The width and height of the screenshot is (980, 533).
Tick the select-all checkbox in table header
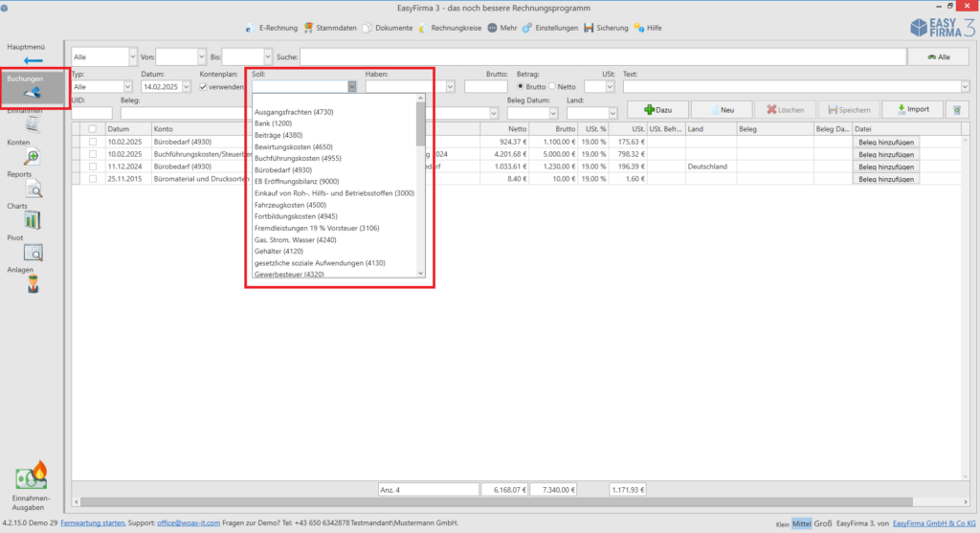93,129
